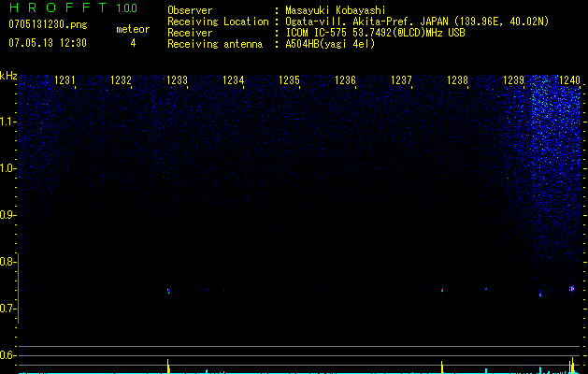Click the kHz axis unit label

click(8, 76)
